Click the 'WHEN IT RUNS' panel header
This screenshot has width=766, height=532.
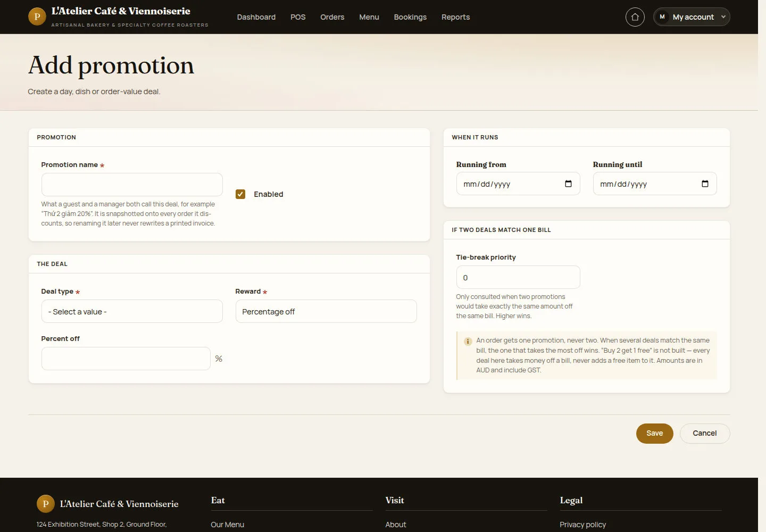pos(475,137)
